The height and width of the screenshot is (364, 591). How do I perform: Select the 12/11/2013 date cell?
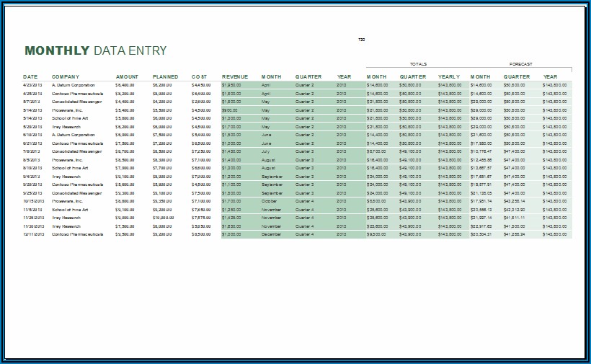[32, 234]
